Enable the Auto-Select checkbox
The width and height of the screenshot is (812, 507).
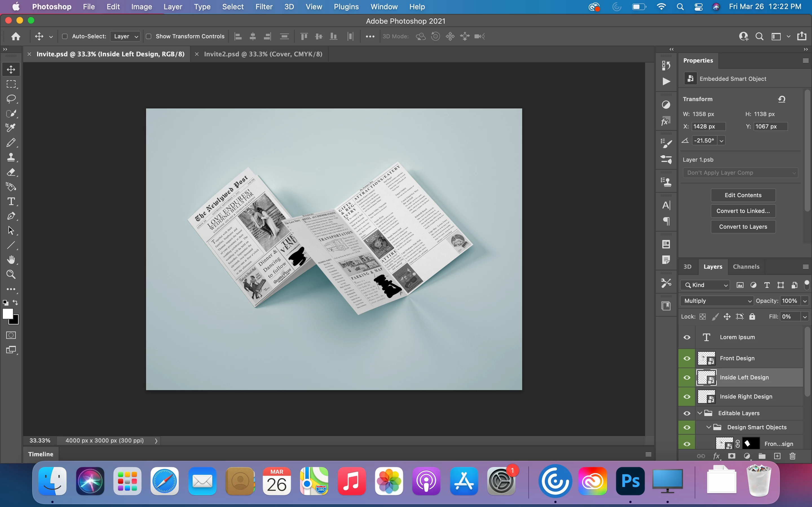point(65,36)
